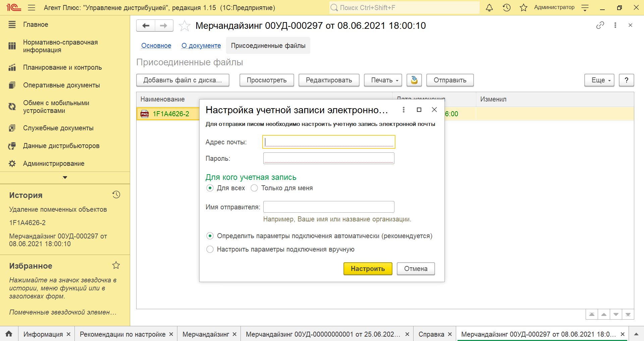
Task: Close the Информация tab
Action: (x=68, y=334)
